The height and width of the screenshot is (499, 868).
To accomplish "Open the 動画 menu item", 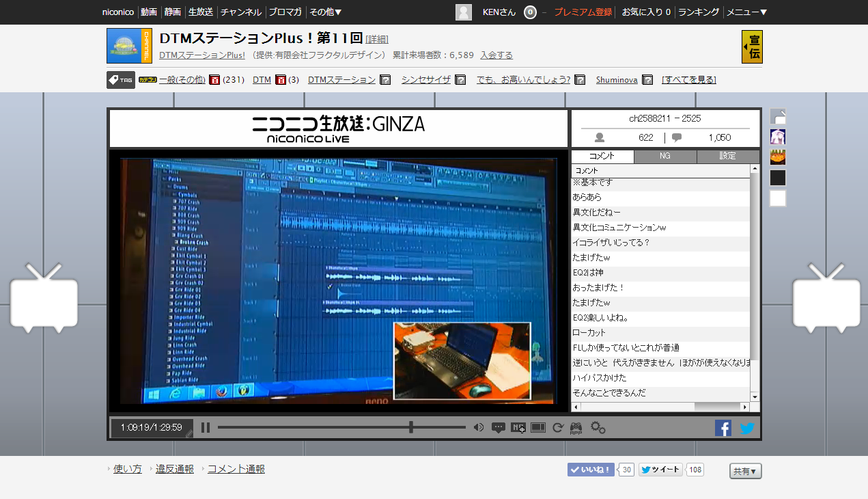I will click(149, 12).
